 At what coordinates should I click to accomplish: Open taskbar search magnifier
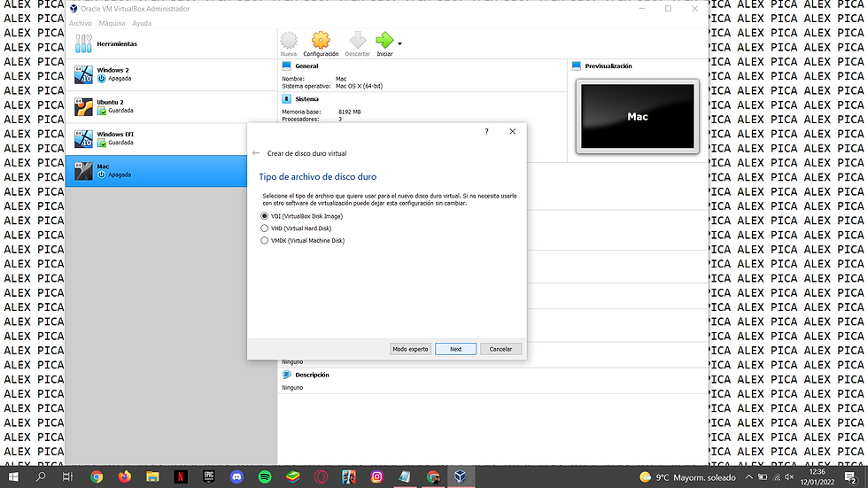pos(41,477)
